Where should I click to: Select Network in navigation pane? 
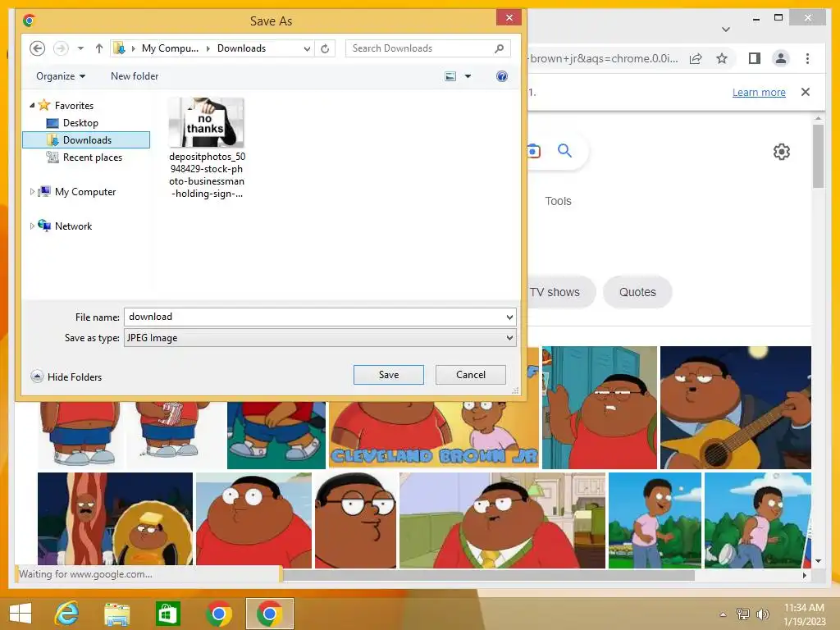click(x=73, y=226)
